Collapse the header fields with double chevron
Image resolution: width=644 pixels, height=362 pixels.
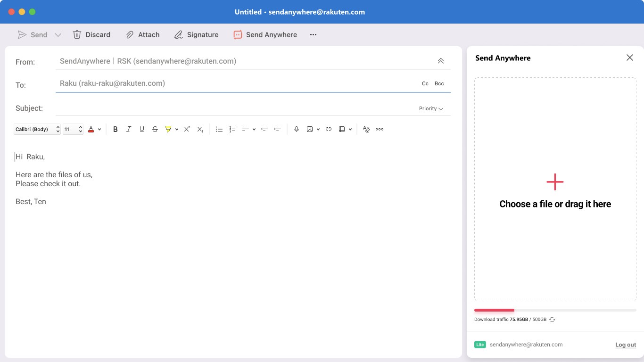click(x=441, y=61)
